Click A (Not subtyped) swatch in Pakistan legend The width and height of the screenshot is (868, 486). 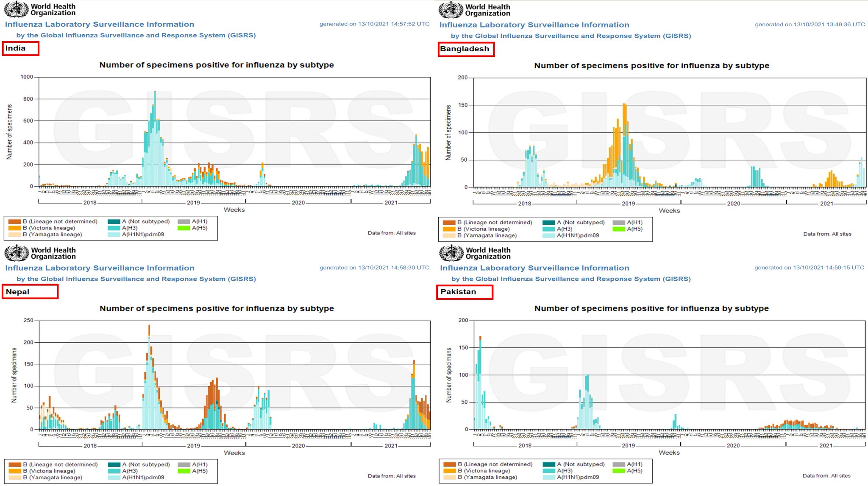click(549, 464)
